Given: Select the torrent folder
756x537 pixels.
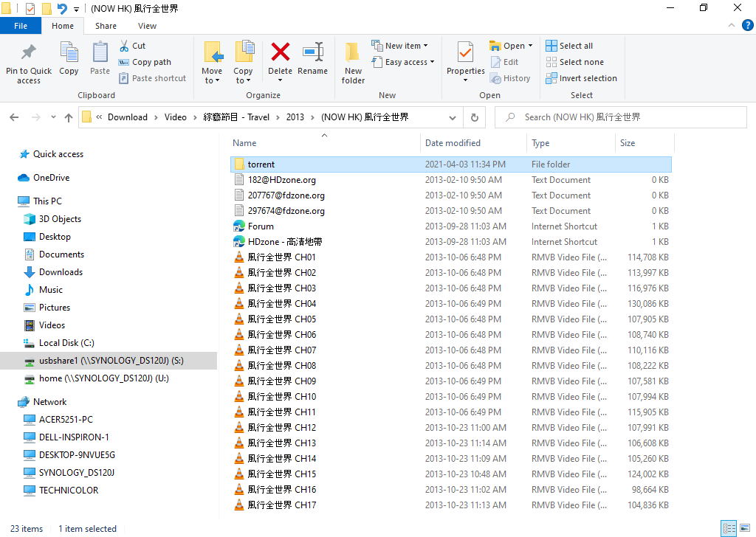Looking at the screenshot, I should tap(451, 164).
